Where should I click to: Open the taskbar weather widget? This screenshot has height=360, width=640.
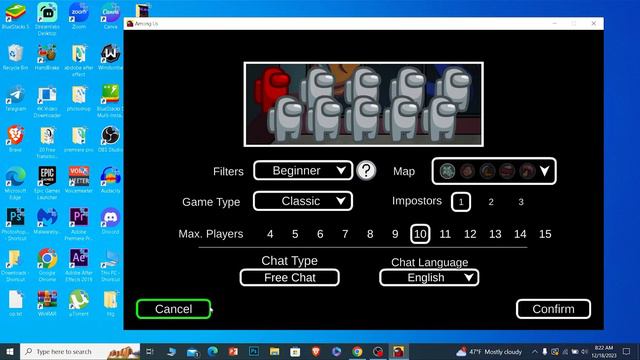coord(489,351)
